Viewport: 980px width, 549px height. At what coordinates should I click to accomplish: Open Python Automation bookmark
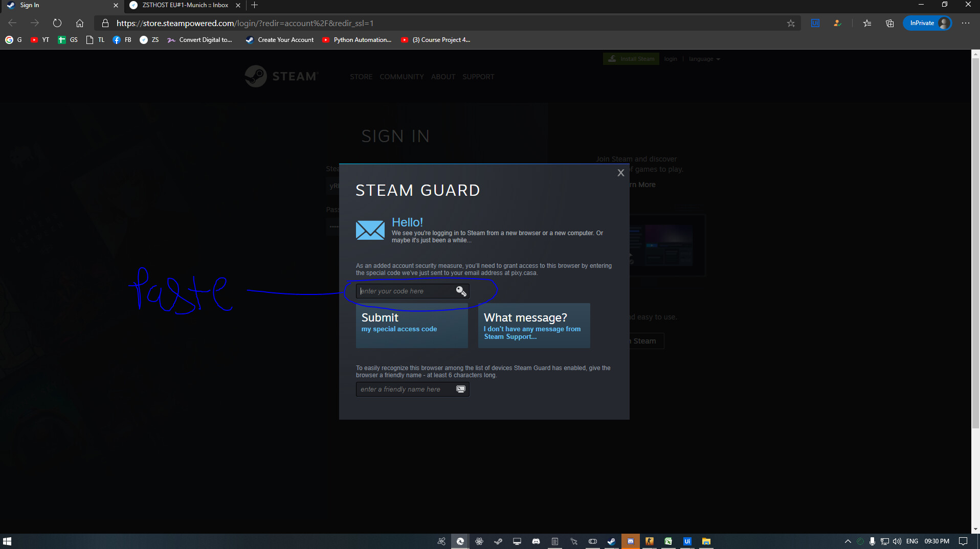[357, 40]
